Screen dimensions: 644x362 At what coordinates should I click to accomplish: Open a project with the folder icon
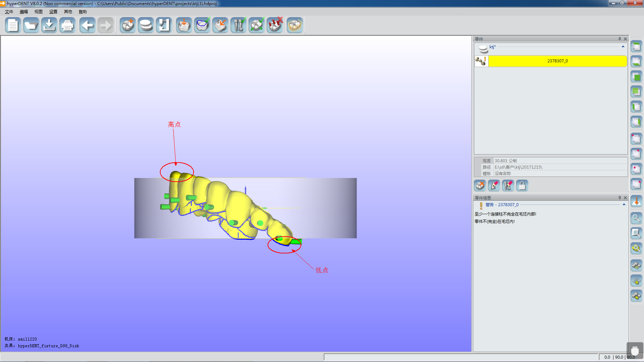[31, 25]
